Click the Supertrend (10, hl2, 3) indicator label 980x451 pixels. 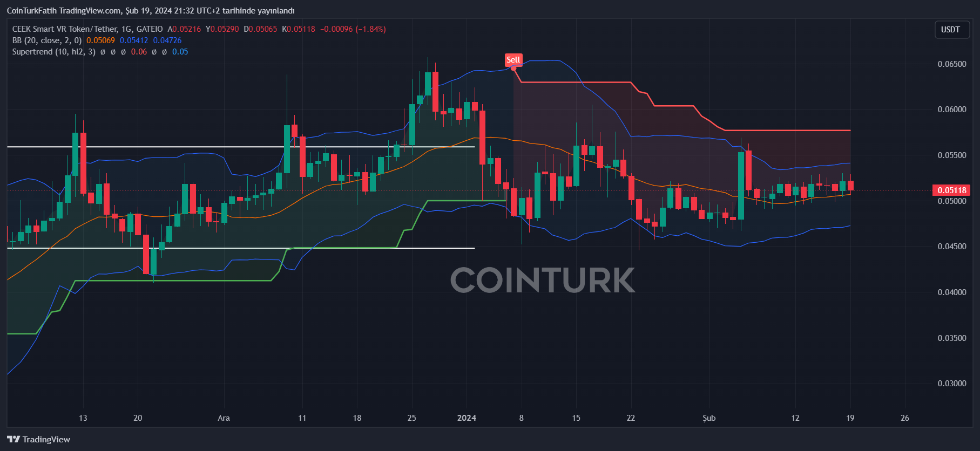click(x=54, y=52)
